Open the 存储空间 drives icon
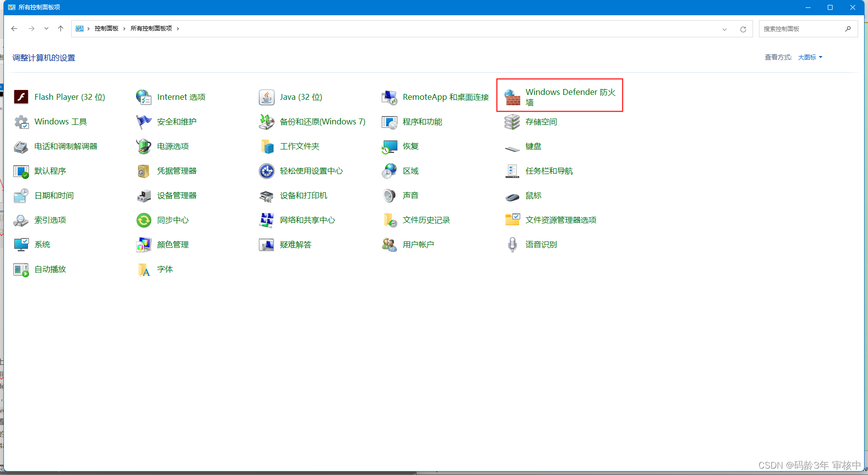 click(512, 122)
